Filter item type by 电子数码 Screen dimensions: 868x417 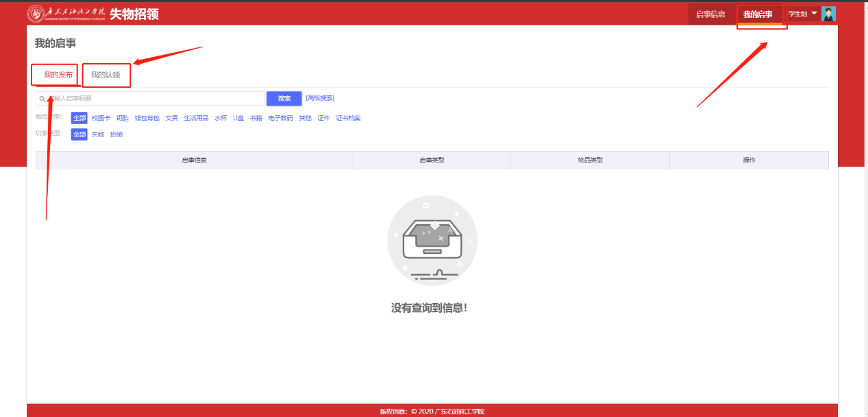(x=280, y=118)
